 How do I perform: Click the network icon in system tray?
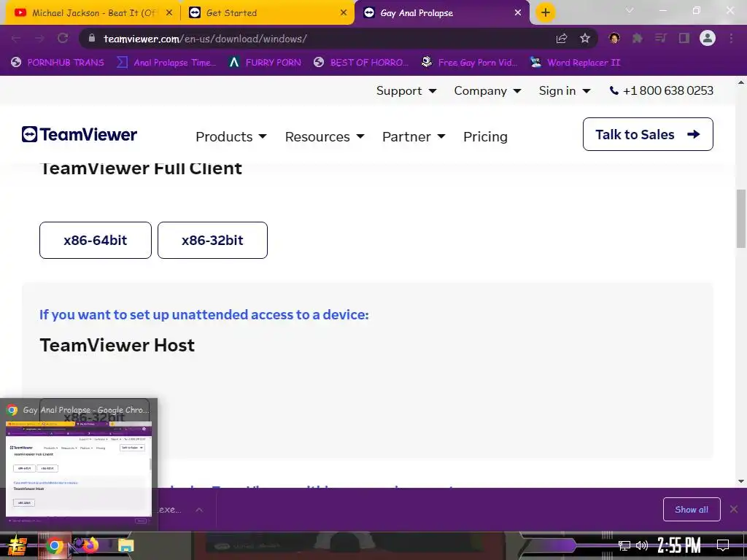pos(624,545)
